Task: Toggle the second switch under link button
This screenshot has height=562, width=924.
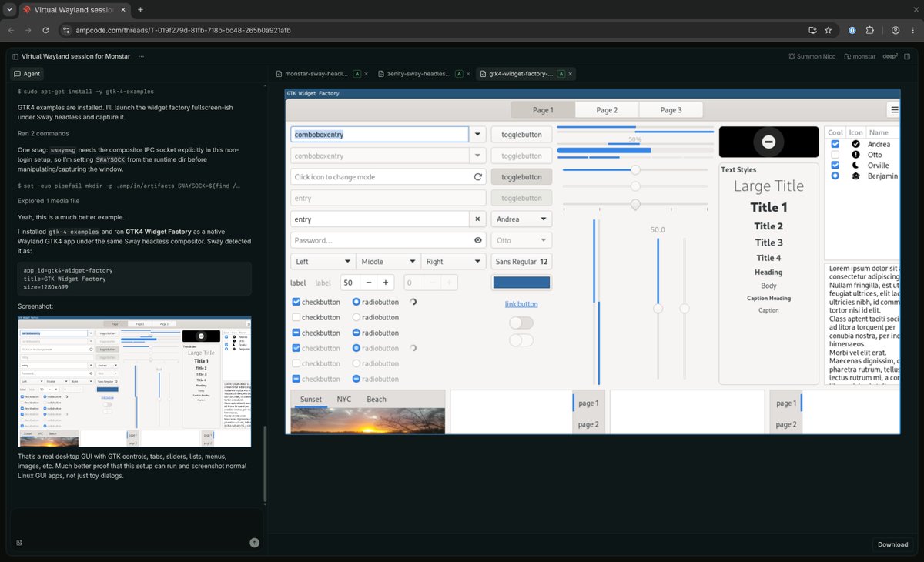Action: (x=521, y=340)
